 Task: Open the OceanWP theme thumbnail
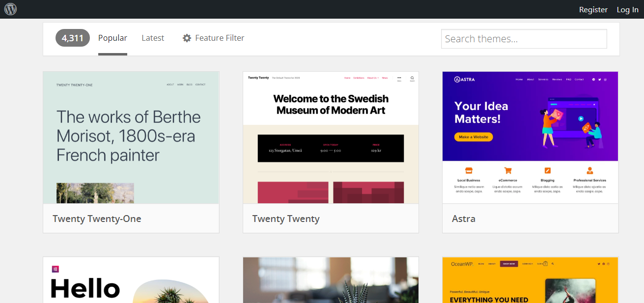530,280
